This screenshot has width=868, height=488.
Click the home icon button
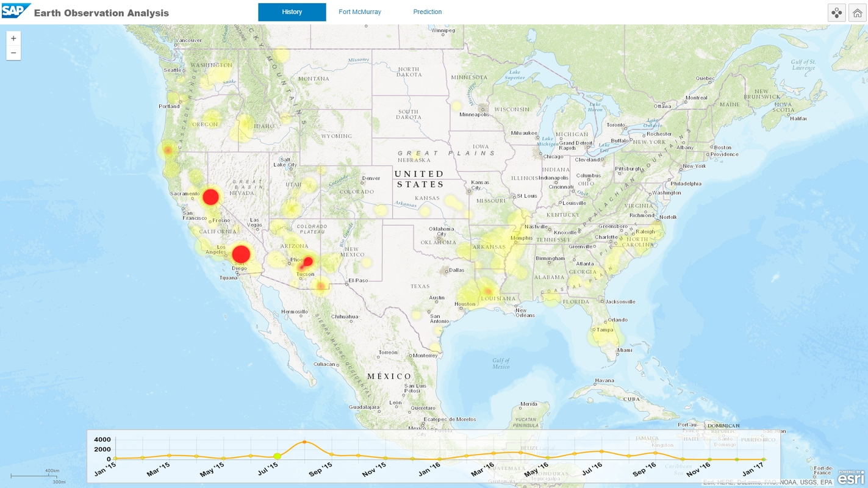click(x=857, y=13)
